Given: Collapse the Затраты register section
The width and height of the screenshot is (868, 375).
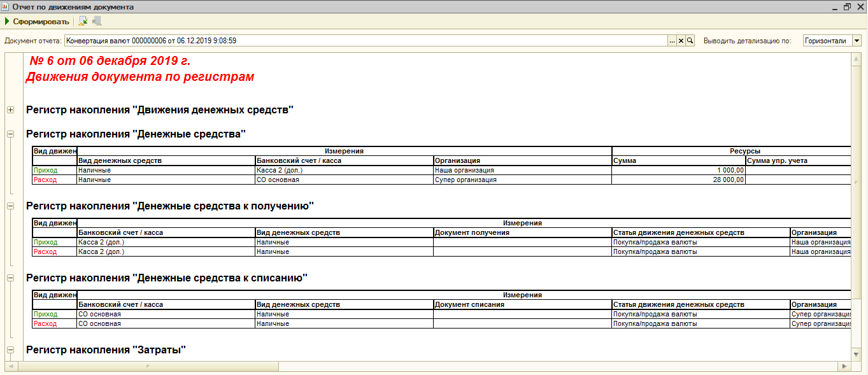Looking at the screenshot, I should tap(10, 350).
